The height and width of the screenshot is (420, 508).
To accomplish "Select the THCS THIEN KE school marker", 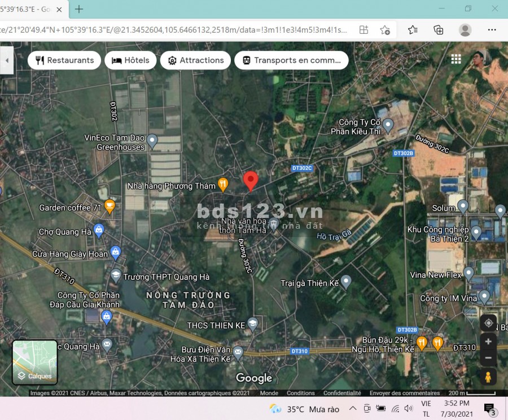I will [252, 325].
